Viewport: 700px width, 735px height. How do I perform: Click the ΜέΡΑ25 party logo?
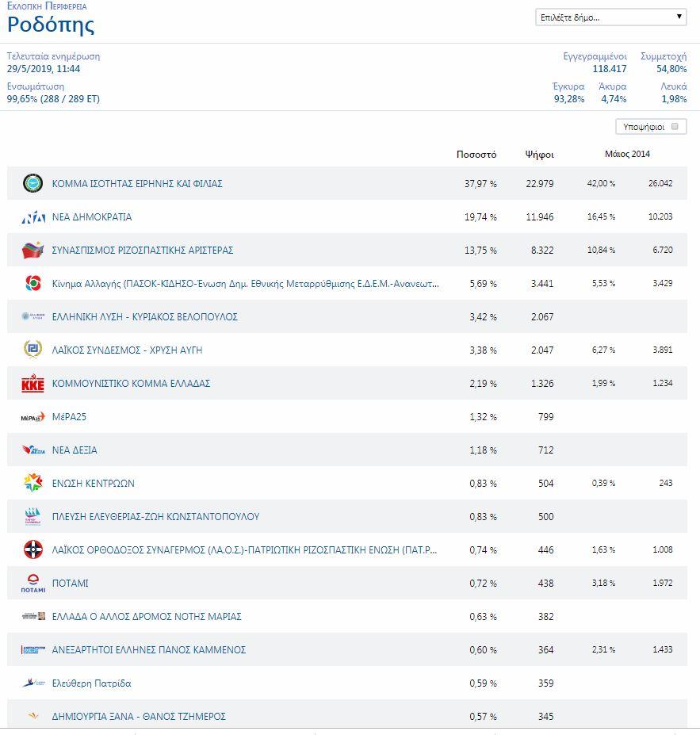33,417
